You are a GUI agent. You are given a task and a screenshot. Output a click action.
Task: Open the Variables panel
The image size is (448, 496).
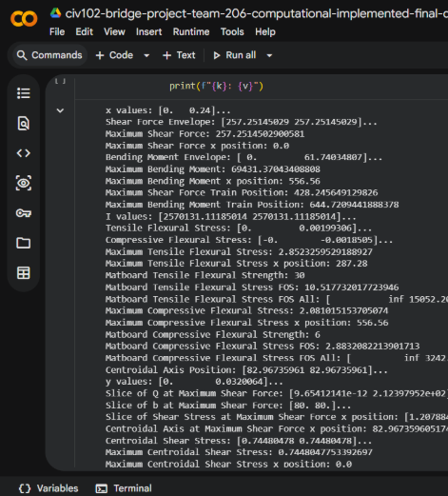(x=49, y=488)
